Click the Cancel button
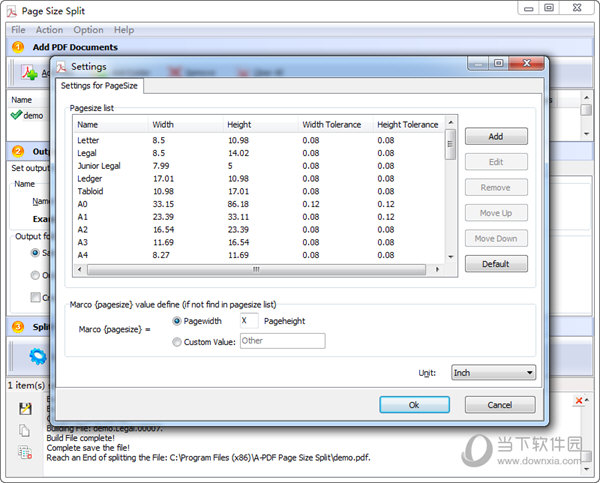Screen dimensions: 600x483 pos(500,405)
